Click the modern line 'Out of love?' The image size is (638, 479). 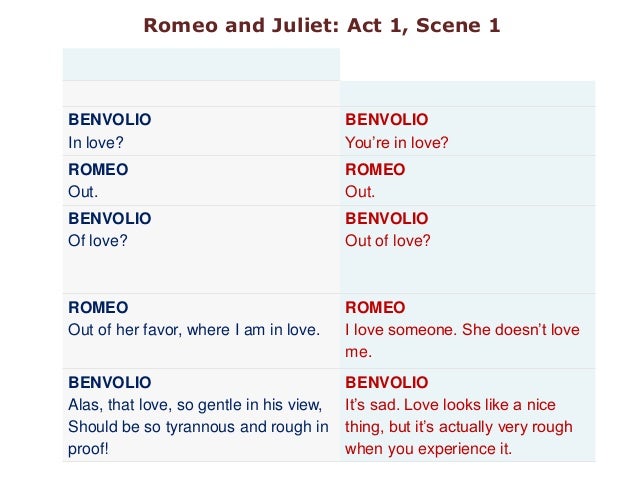point(388,240)
